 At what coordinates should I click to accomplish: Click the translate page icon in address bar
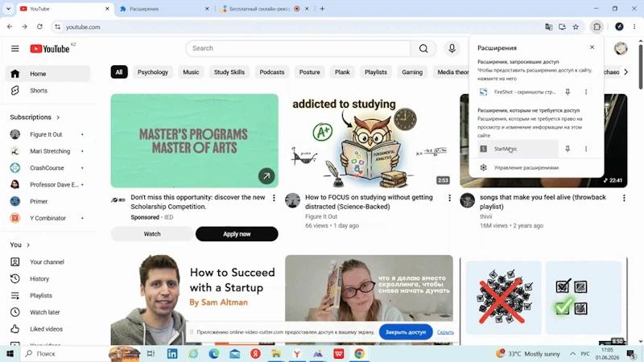pyautogui.click(x=549, y=27)
